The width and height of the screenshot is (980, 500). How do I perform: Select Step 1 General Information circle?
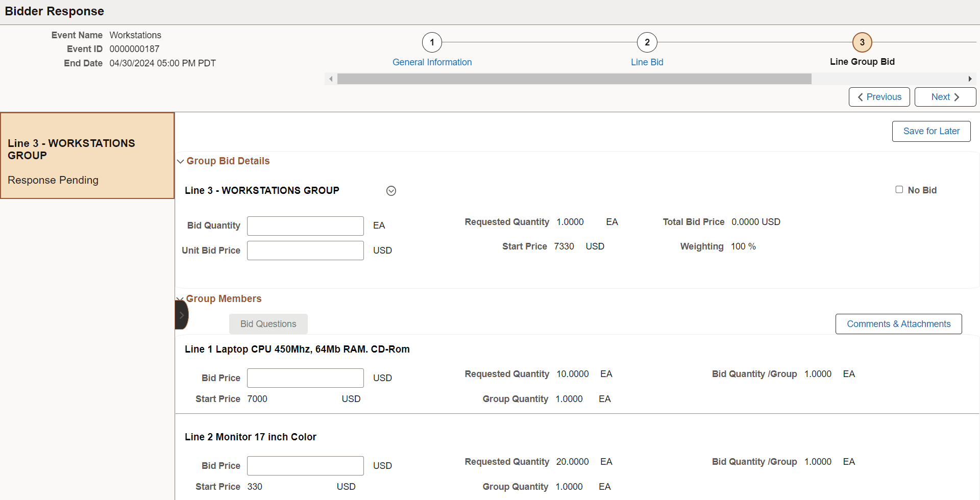pyautogui.click(x=432, y=42)
